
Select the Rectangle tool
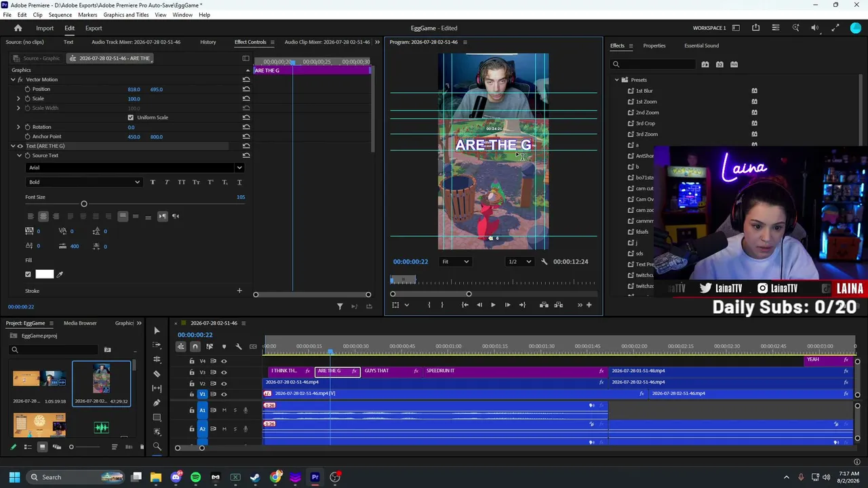157,418
